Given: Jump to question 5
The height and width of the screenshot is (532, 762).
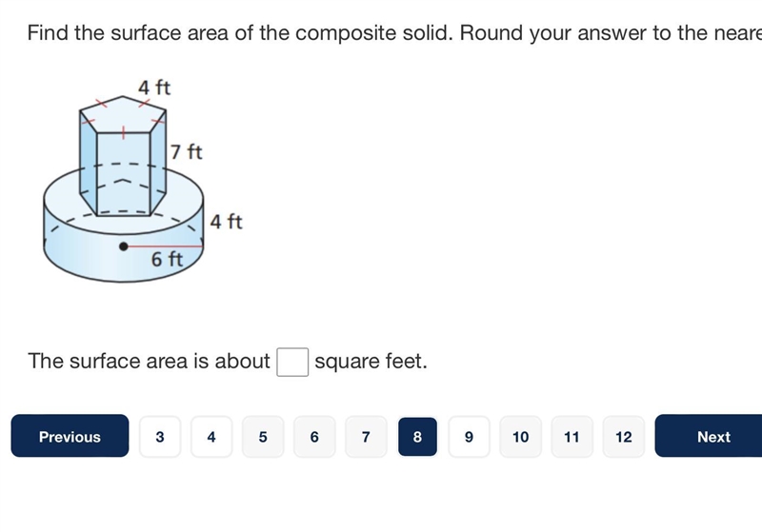Looking at the screenshot, I should point(263,437).
